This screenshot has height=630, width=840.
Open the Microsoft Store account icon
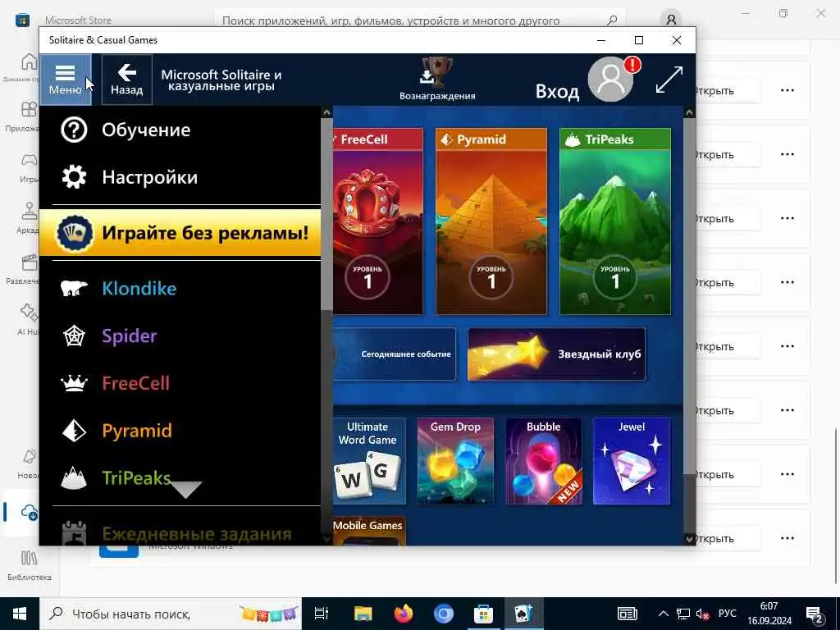point(671,21)
